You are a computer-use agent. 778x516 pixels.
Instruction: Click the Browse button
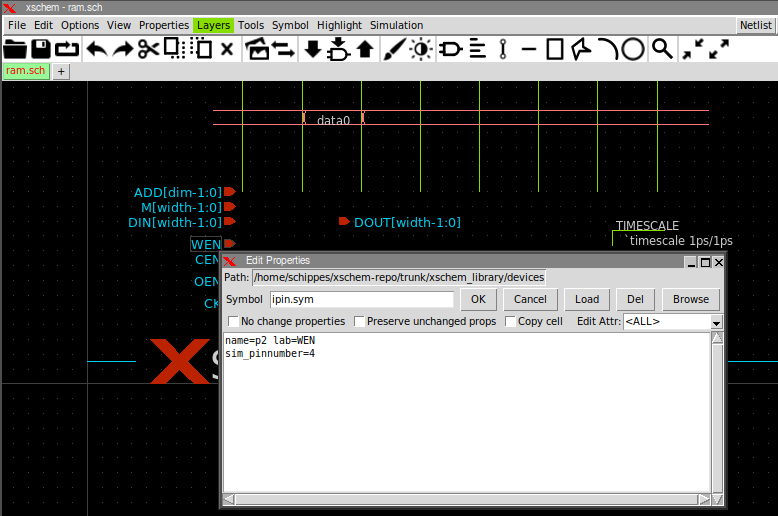pos(690,299)
